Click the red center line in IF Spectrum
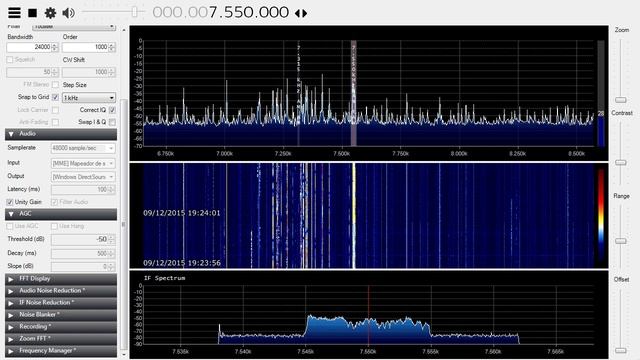The image size is (640, 360). 369,315
